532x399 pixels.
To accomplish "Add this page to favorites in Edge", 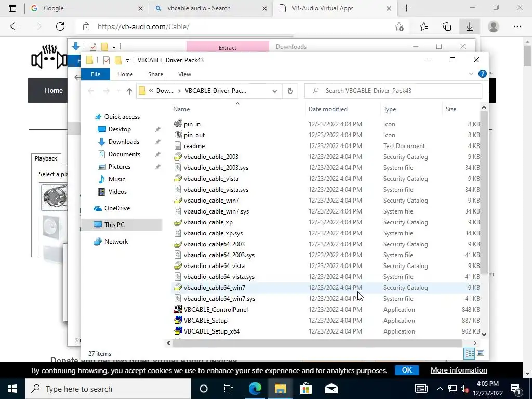I will coord(400,26).
